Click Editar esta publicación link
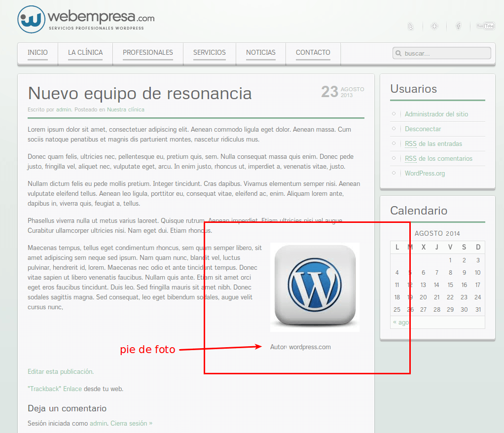The image size is (504, 433). tap(61, 372)
